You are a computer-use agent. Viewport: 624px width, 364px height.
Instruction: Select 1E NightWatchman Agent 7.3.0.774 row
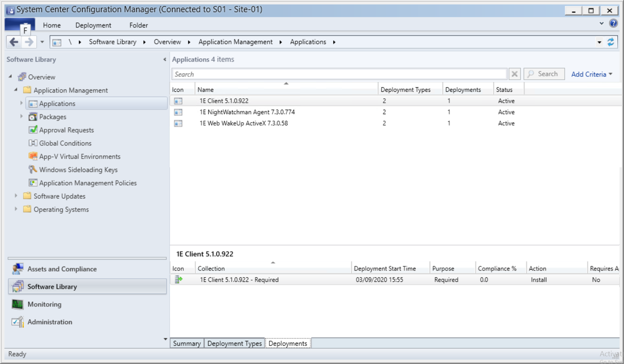(247, 112)
